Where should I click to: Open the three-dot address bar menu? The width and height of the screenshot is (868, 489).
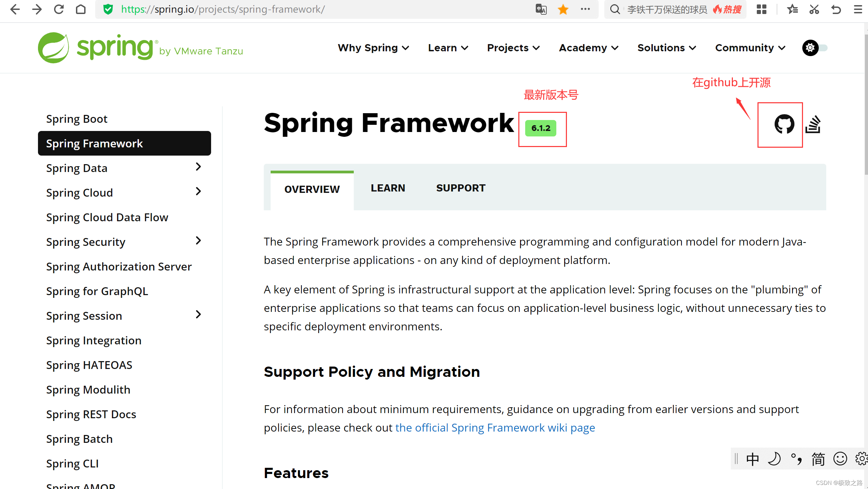click(585, 9)
